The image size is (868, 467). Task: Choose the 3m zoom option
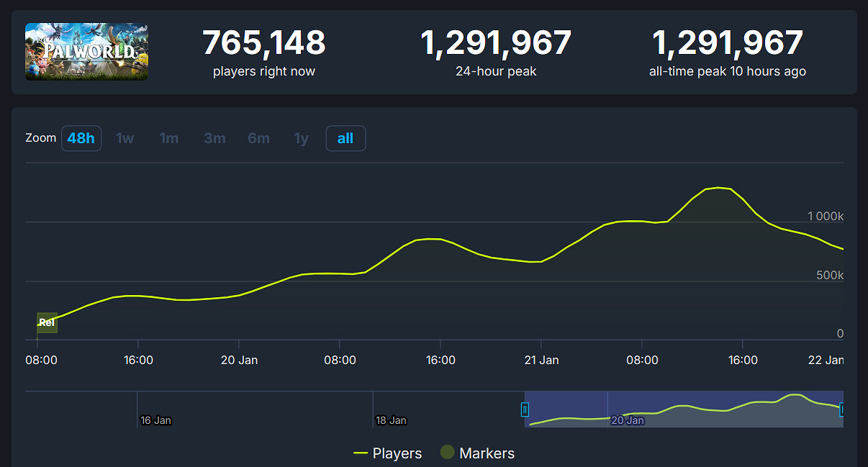tap(214, 138)
